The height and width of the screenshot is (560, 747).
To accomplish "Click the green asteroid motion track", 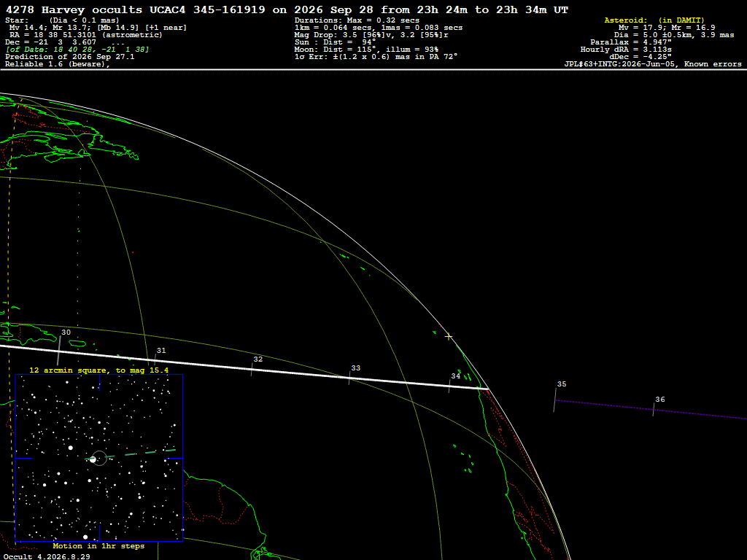I will (131, 454).
